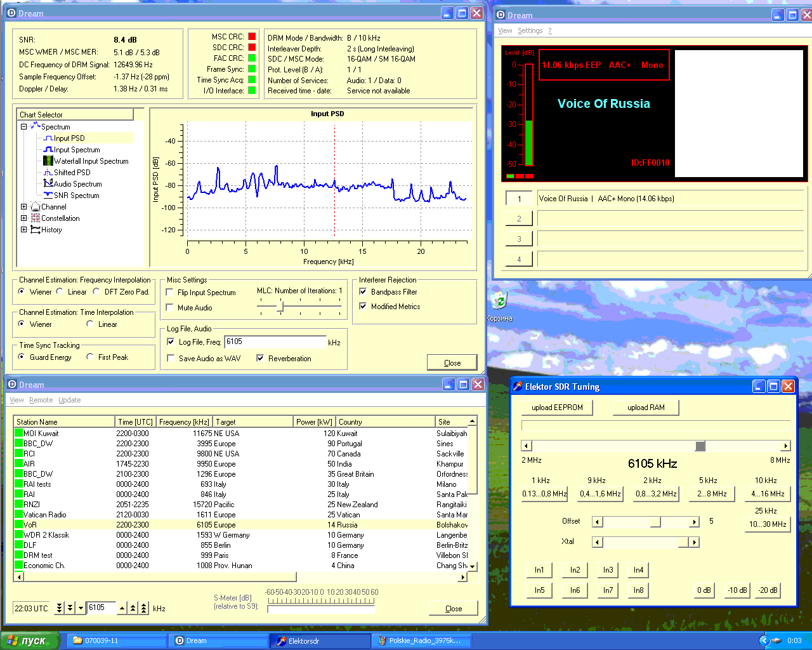
Task: Click the Spectrum group icon
Action: pos(36,126)
